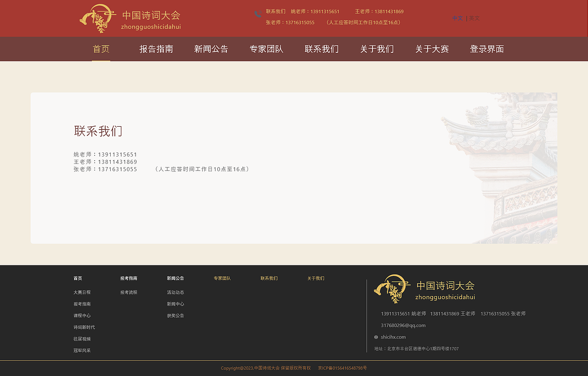Open the 首页 navigation tab
Image resolution: width=588 pixels, height=376 pixels.
pyautogui.click(x=101, y=49)
